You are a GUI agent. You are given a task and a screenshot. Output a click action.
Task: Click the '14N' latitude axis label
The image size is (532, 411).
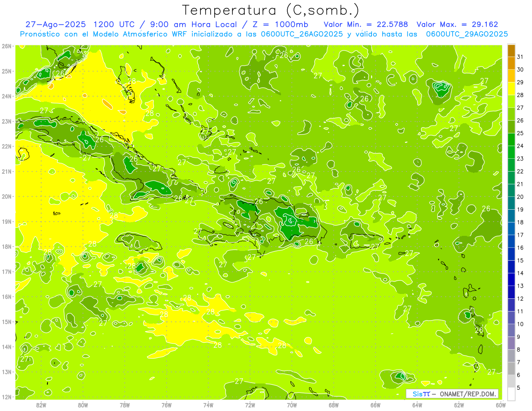click(7, 347)
